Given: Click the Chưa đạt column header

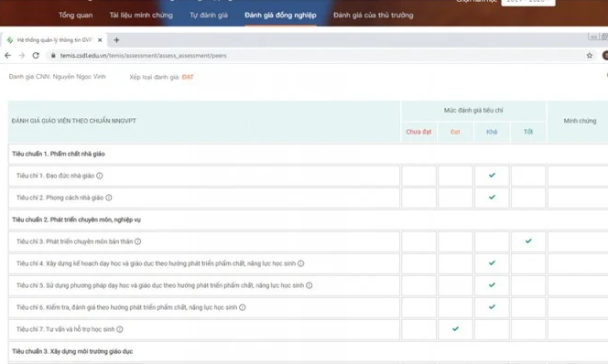Looking at the screenshot, I should click(x=418, y=132).
